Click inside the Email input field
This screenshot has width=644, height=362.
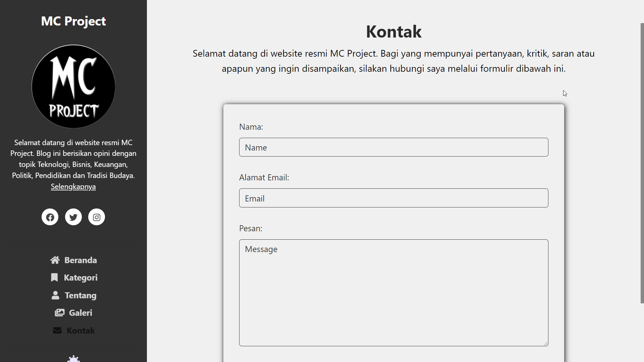click(393, 198)
